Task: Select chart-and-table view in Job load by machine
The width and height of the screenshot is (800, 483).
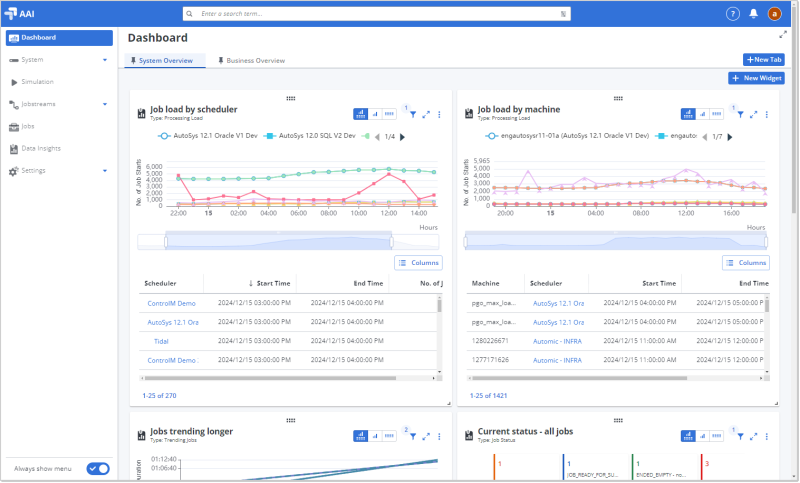Action: pyautogui.click(x=688, y=114)
